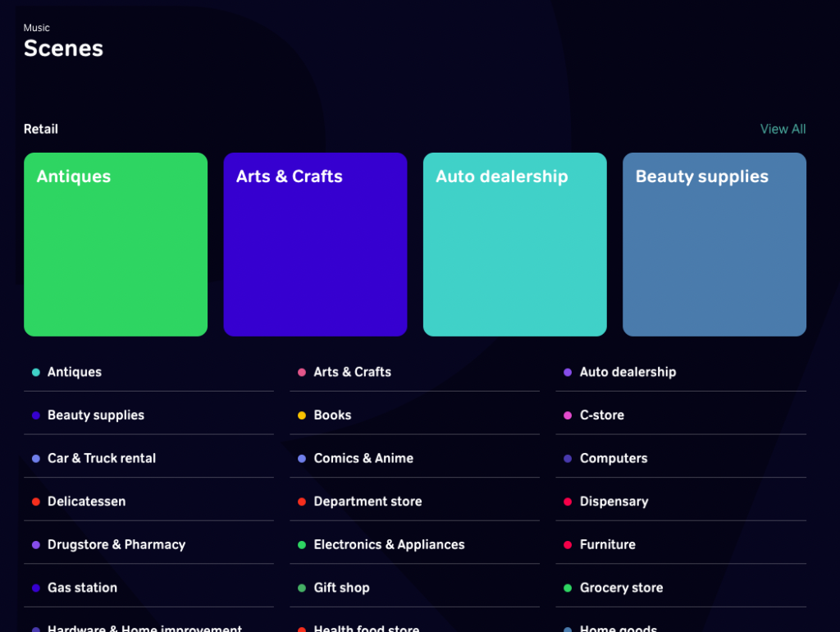The image size is (840, 632).
Task: Open the Gift shop scene
Action: (x=414, y=588)
